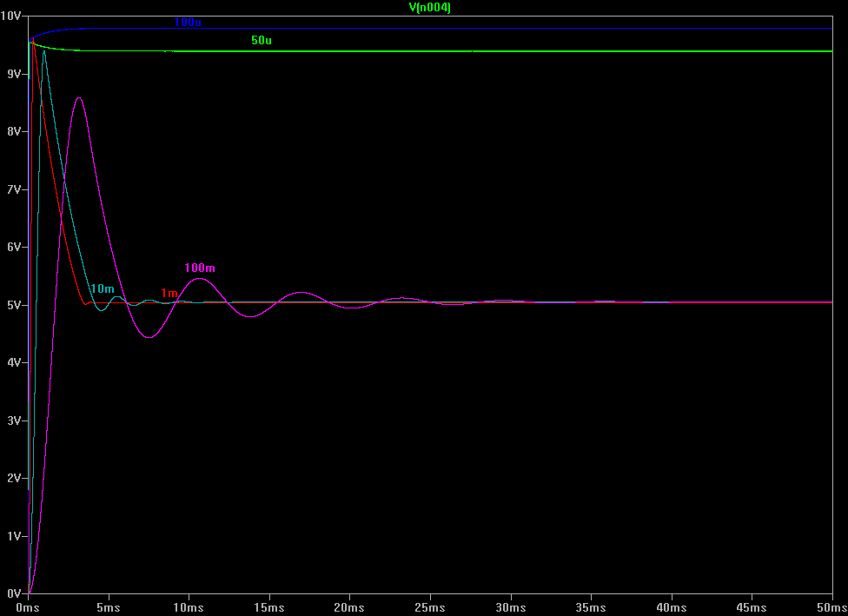Viewport: 848px width, 616px height.
Task: Click the 10V vertical axis label
Action: [12, 17]
